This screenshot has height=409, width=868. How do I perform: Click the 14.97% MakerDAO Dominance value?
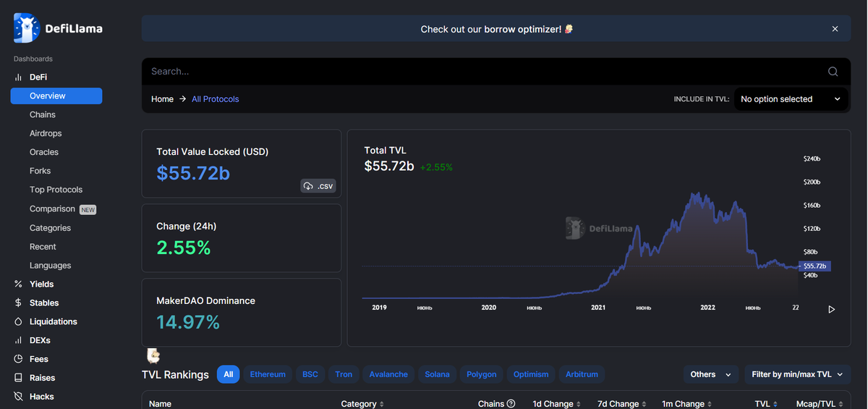click(x=188, y=322)
